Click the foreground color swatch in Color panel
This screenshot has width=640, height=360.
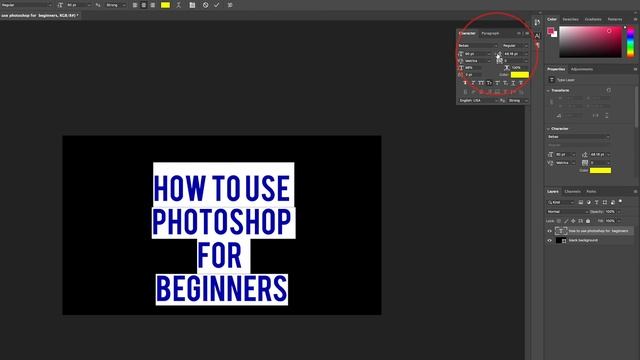(x=550, y=31)
